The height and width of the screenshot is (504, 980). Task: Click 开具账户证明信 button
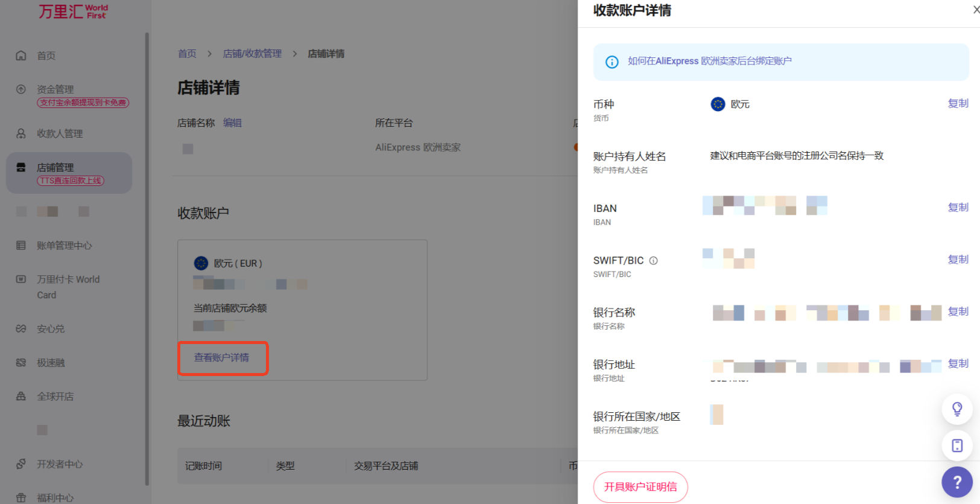click(640, 486)
